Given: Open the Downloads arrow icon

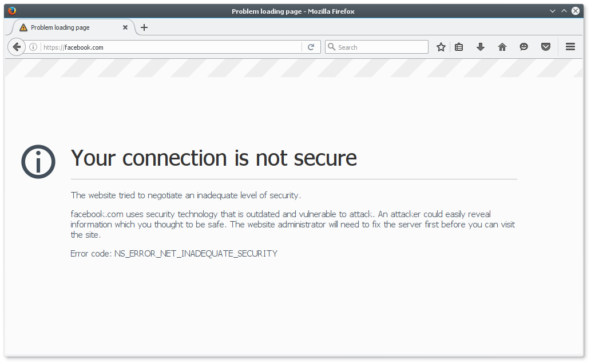Looking at the screenshot, I should click(480, 47).
